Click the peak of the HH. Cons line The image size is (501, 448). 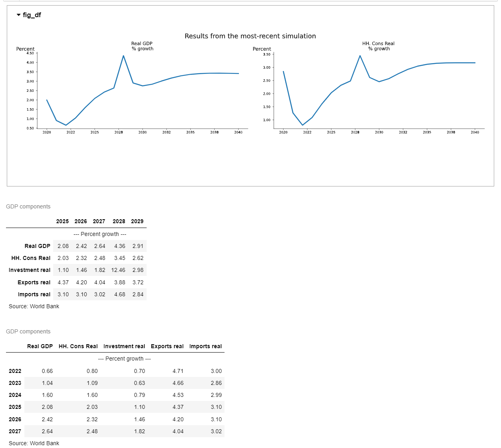click(360, 56)
